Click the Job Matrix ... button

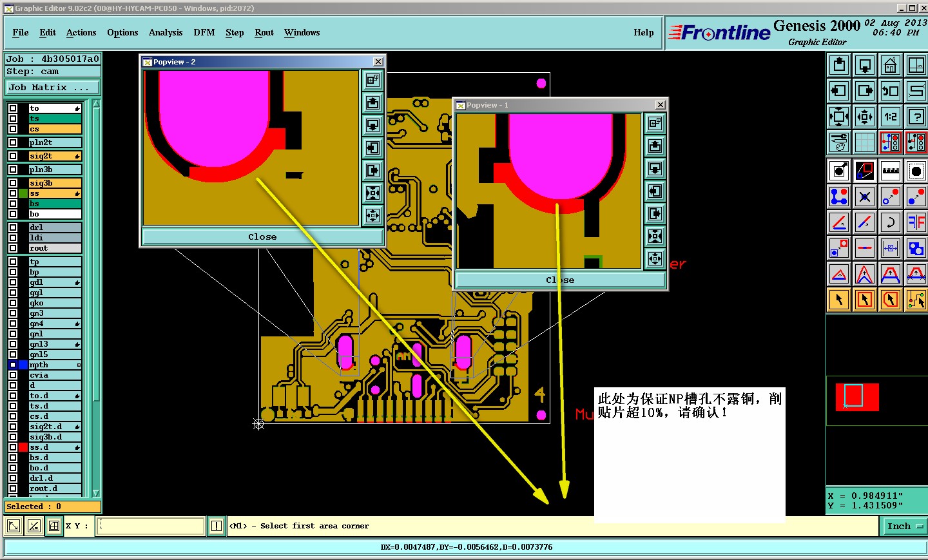coord(53,87)
